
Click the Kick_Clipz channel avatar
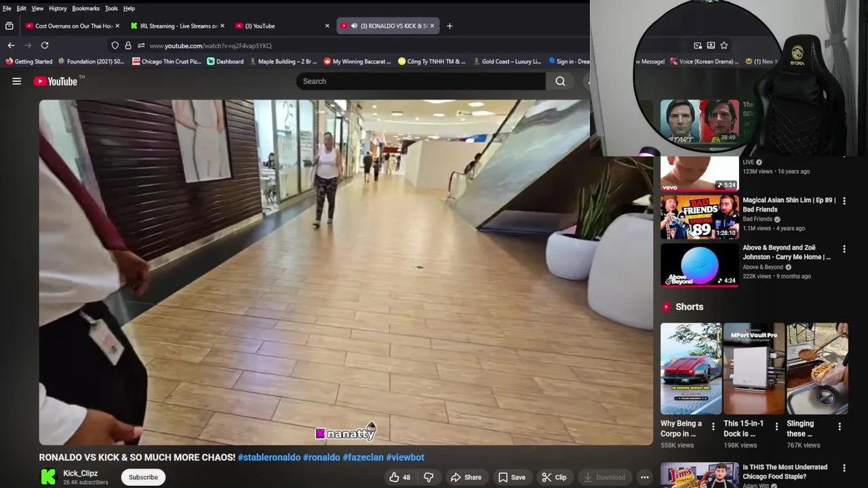click(x=48, y=477)
